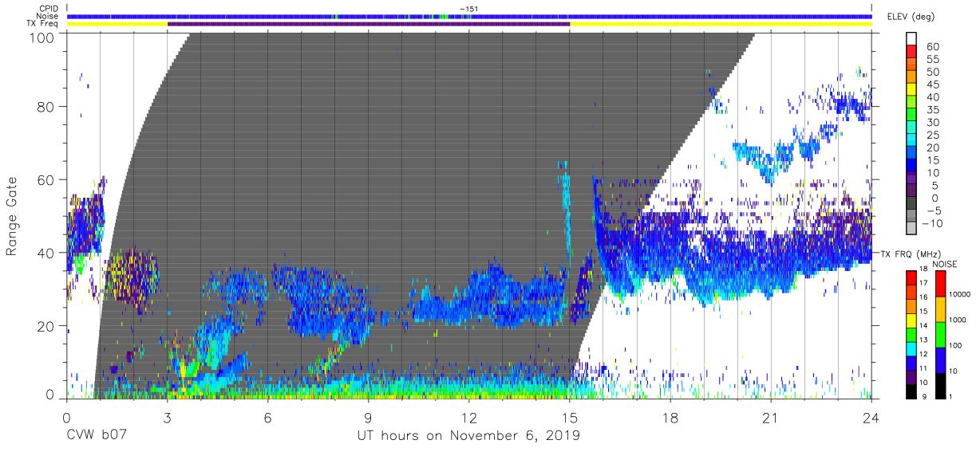This screenshot has width=980, height=452.
Task: Click the 'Range Gate' y-axis label
Action: click(12, 217)
